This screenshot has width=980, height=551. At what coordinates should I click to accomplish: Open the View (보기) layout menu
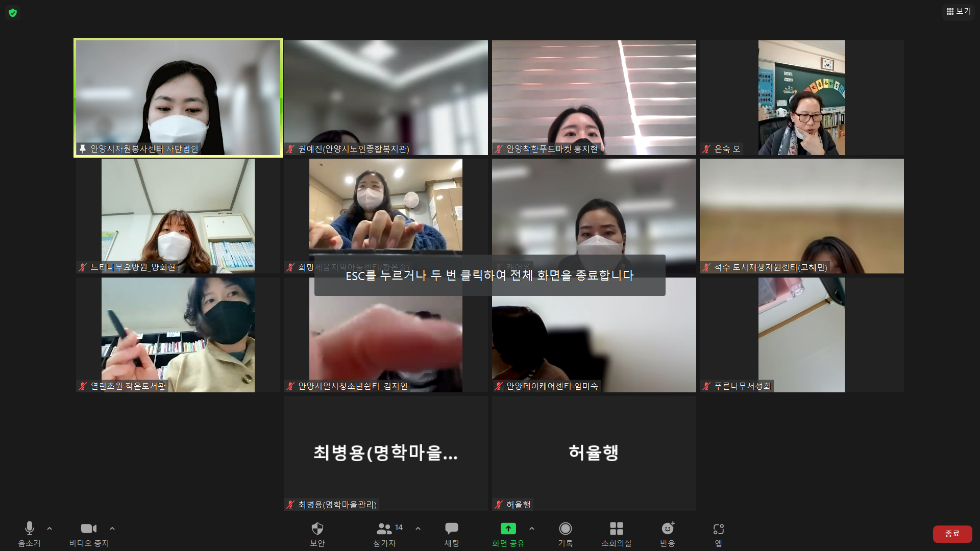tap(959, 11)
